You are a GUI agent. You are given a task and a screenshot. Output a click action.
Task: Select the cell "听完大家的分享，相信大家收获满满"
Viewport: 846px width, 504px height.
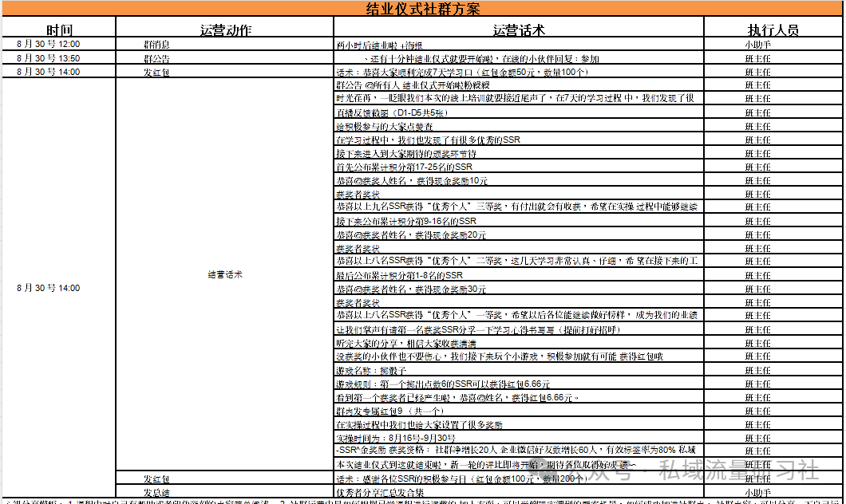tap(519, 344)
